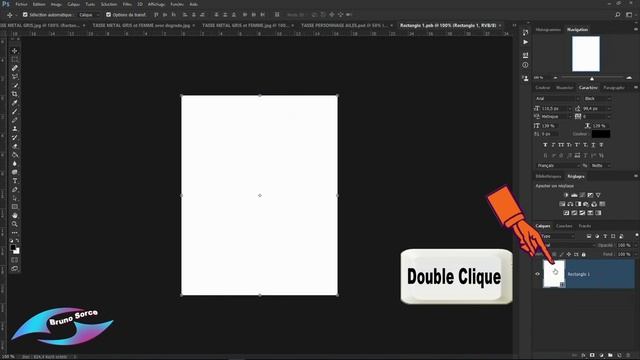Click the Brightness/Contrast adjustment icon
This screenshot has height=360, width=640.
[566, 195]
